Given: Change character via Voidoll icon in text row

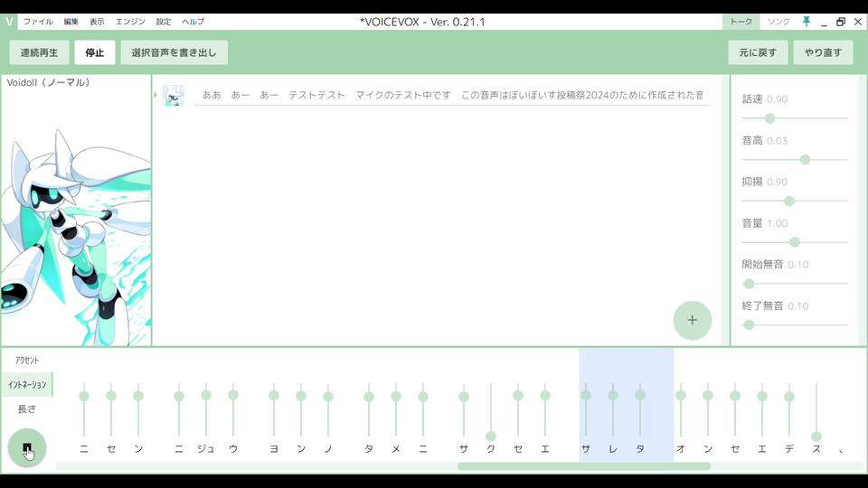Looking at the screenshot, I should [174, 95].
